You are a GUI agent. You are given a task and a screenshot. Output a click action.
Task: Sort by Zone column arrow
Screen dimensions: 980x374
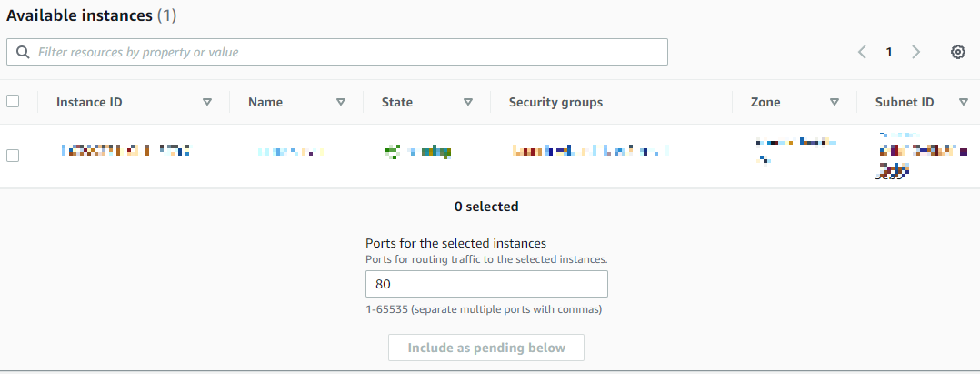835,102
